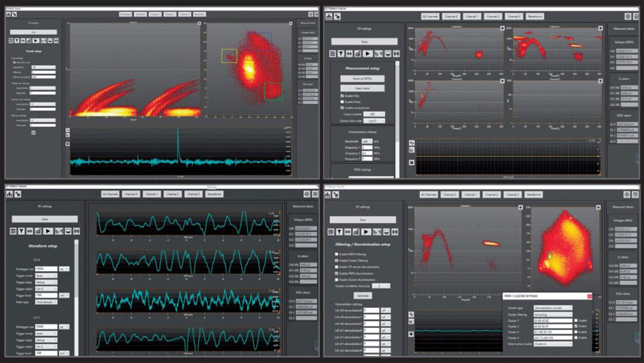Click the Generate button in the filtering setup
The width and height of the screenshot is (644, 363).
(x=363, y=295)
